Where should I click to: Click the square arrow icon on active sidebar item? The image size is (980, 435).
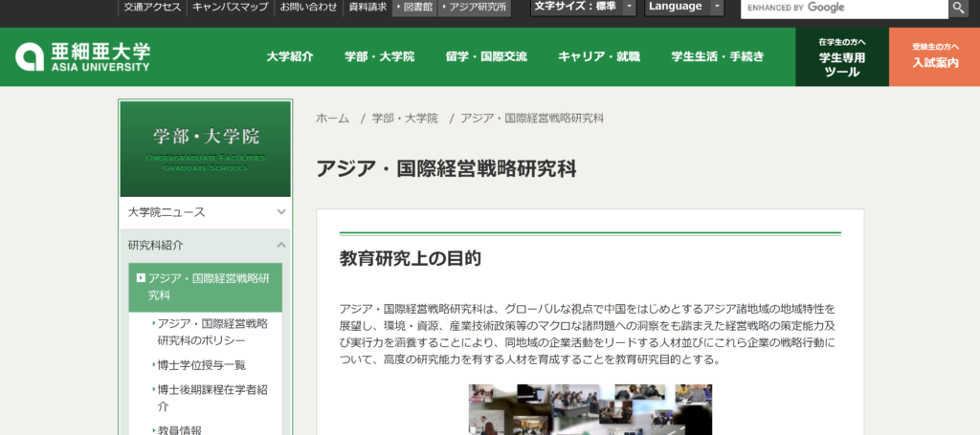[141, 278]
